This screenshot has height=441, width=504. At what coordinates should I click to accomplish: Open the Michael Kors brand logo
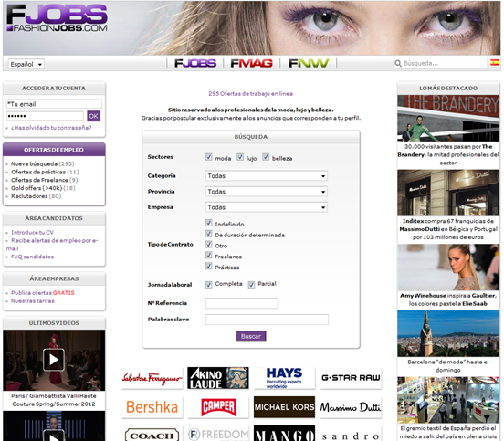(x=284, y=407)
